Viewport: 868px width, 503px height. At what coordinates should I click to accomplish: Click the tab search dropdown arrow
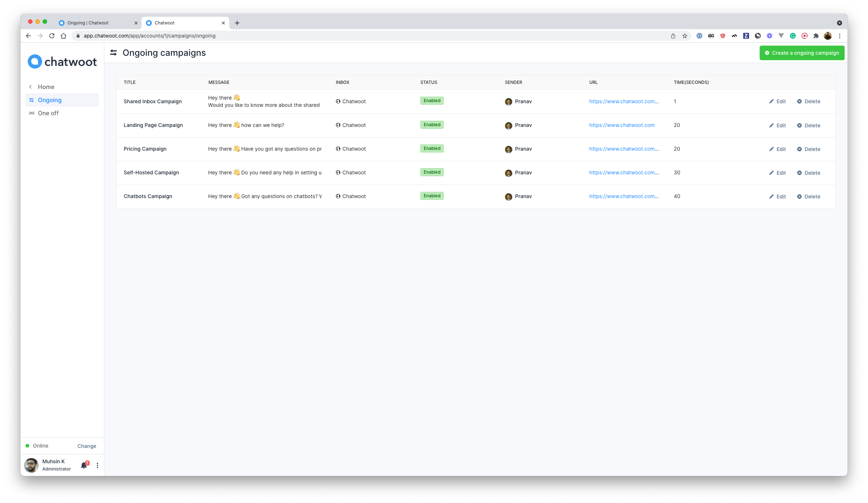point(840,23)
